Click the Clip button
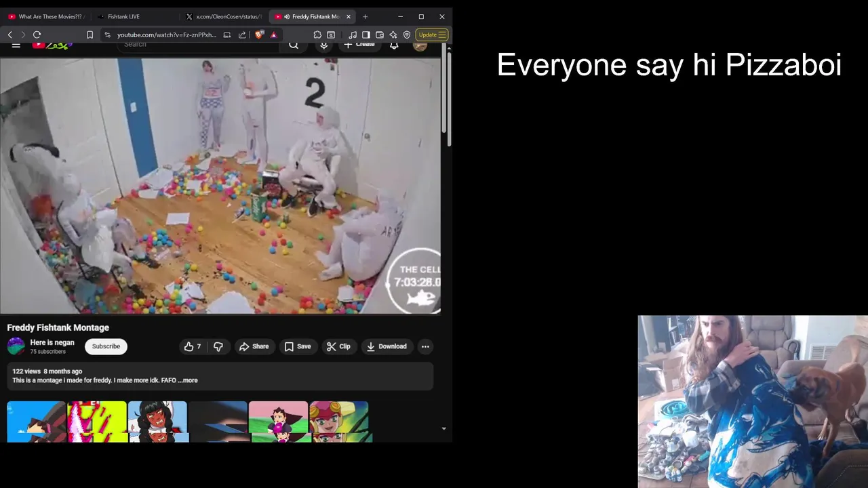 click(x=338, y=346)
